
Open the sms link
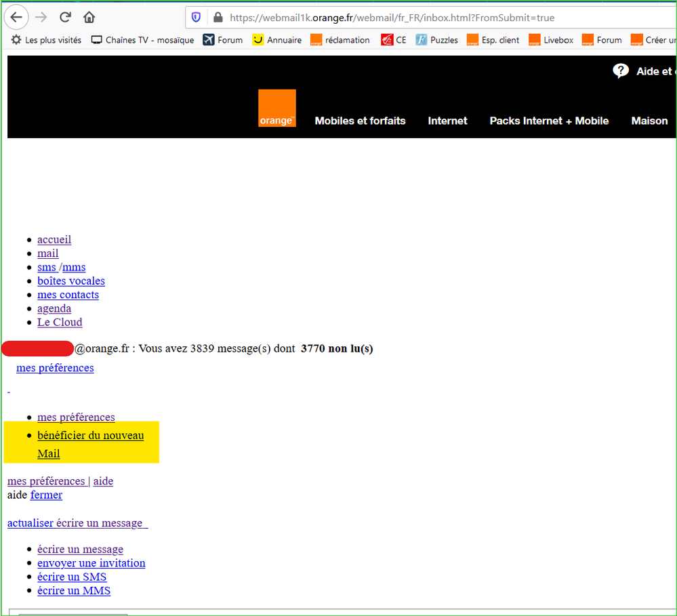tap(47, 267)
